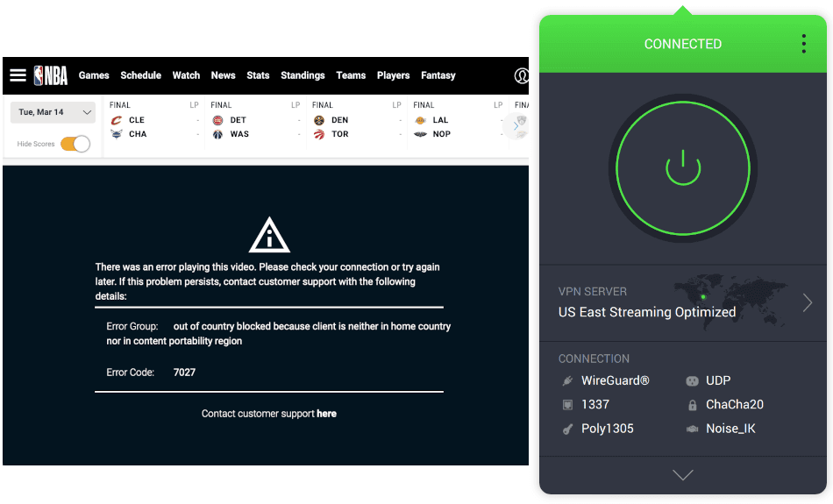The width and height of the screenshot is (833, 504).
Task: Expand the VPN panel with bottom chevron
Action: pos(683,475)
